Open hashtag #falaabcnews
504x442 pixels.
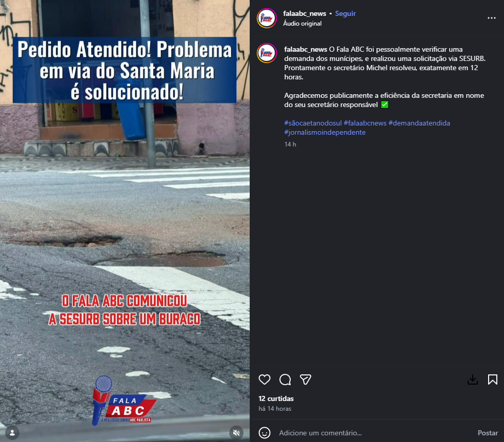(x=365, y=123)
